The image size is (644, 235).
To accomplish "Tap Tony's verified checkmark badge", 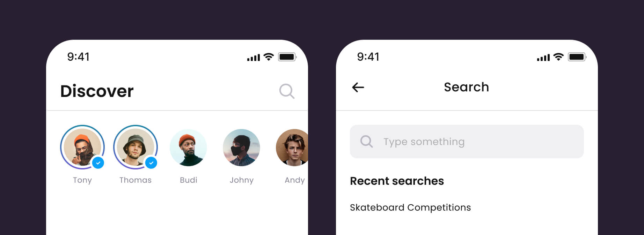I will pyautogui.click(x=98, y=163).
